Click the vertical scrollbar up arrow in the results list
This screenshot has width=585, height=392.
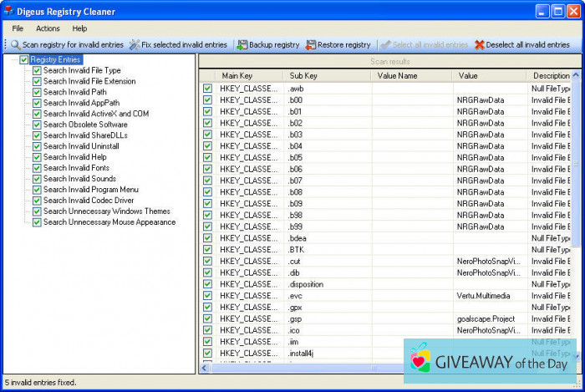pos(576,76)
